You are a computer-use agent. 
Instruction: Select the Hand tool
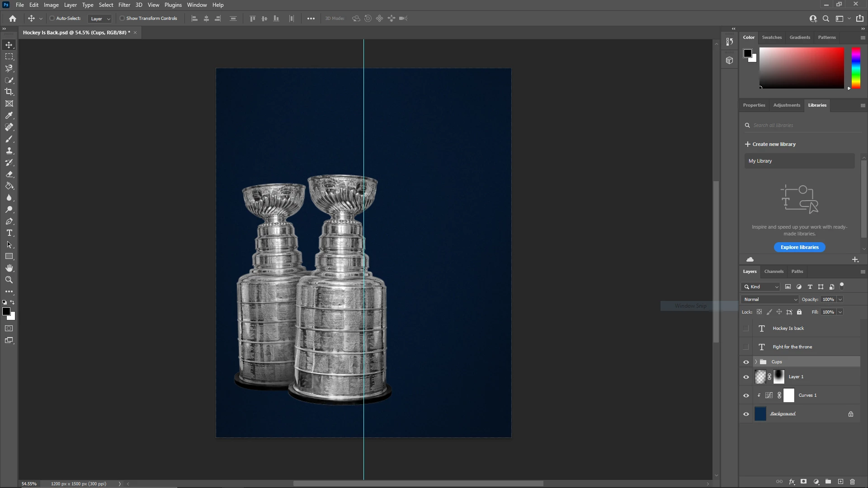pyautogui.click(x=9, y=268)
